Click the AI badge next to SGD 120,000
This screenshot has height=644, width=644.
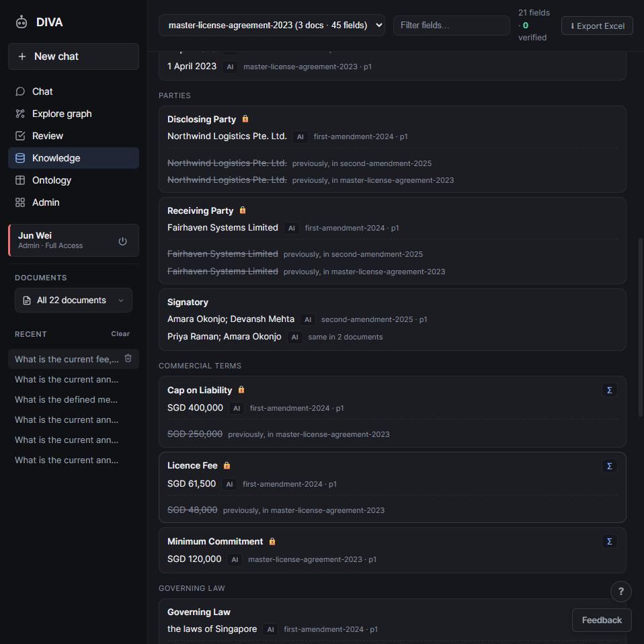(x=235, y=559)
